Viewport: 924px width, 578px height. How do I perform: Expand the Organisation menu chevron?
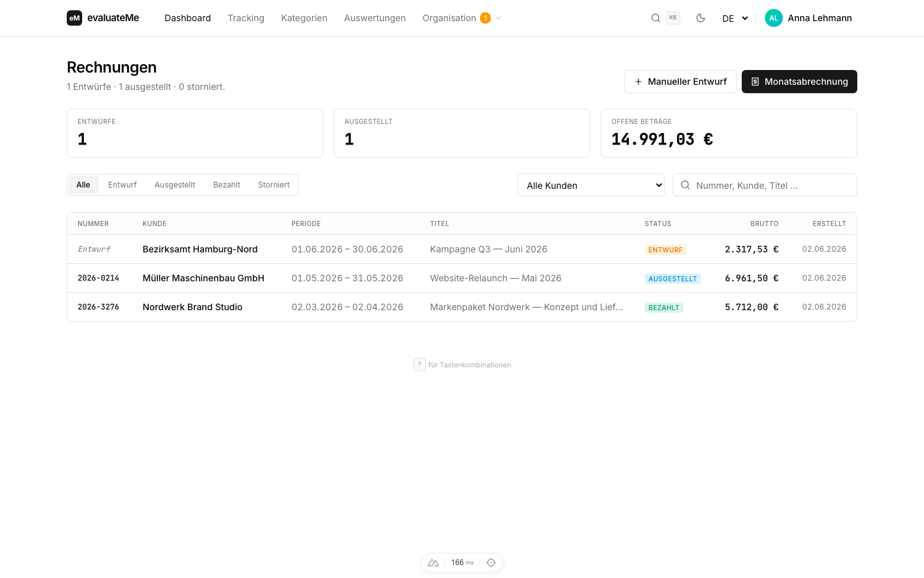[x=499, y=18]
